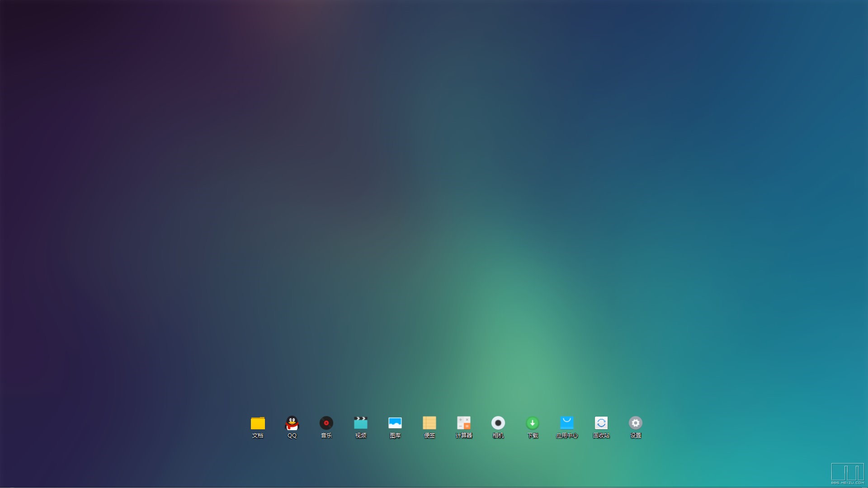Click the 回收站 label text
The width and height of the screenshot is (868, 488).
[x=601, y=436]
